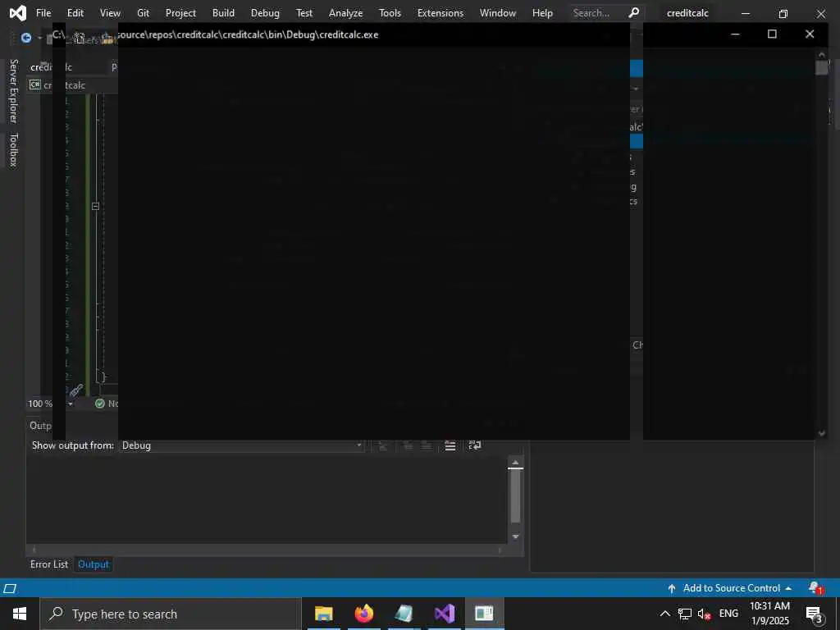Switch to Visual Studio taskbar icon
Viewport: 840px width, 630px height.
(444, 614)
